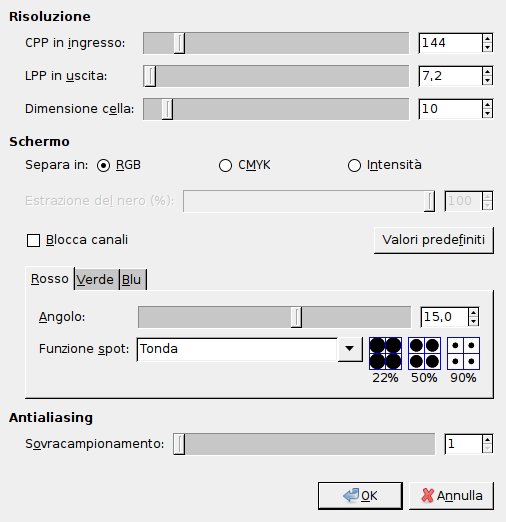Choose the Intensità radio button
The image size is (506, 522).
click(x=354, y=165)
